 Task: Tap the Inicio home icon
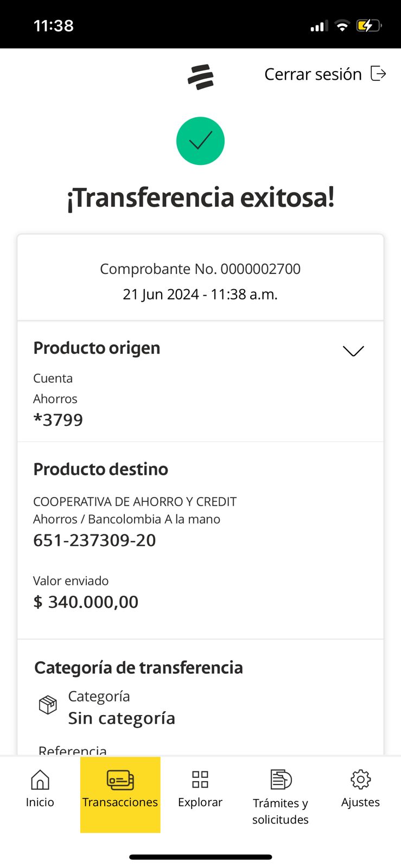40,780
